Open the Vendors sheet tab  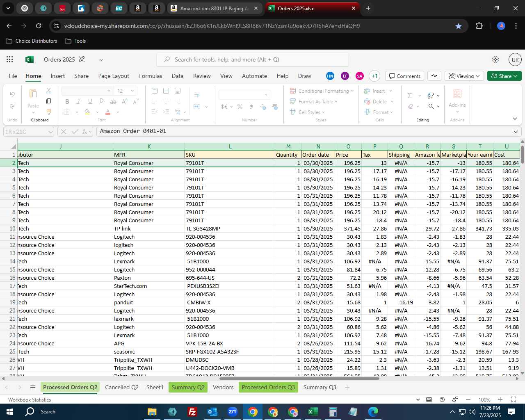[x=223, y=387]
